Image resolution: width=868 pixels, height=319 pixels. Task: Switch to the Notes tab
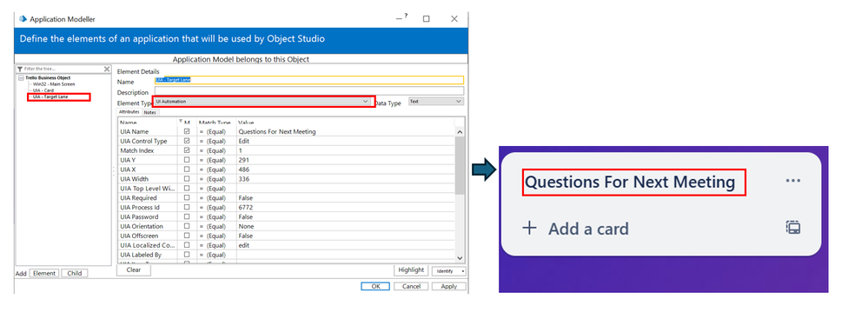coord(150,112)
